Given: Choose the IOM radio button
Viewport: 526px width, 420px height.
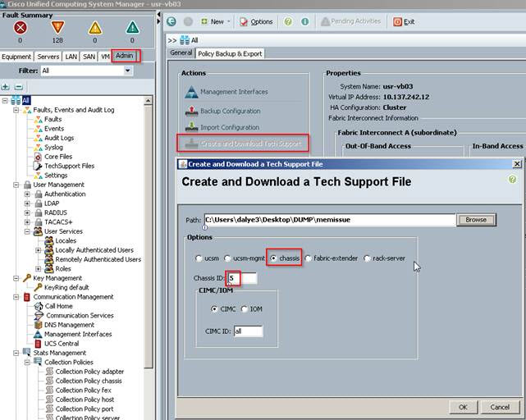Looking at the screenshot, I should [245, 309].
